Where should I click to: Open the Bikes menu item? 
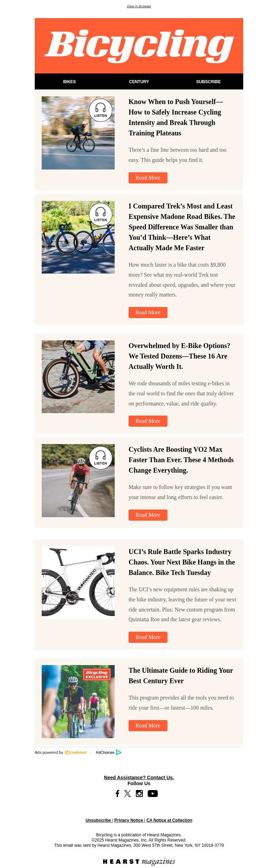69,82
